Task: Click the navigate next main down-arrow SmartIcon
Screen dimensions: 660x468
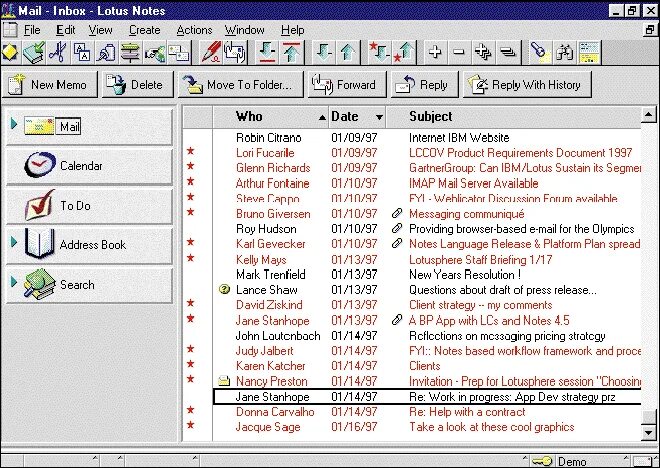Action: [267, 53]
